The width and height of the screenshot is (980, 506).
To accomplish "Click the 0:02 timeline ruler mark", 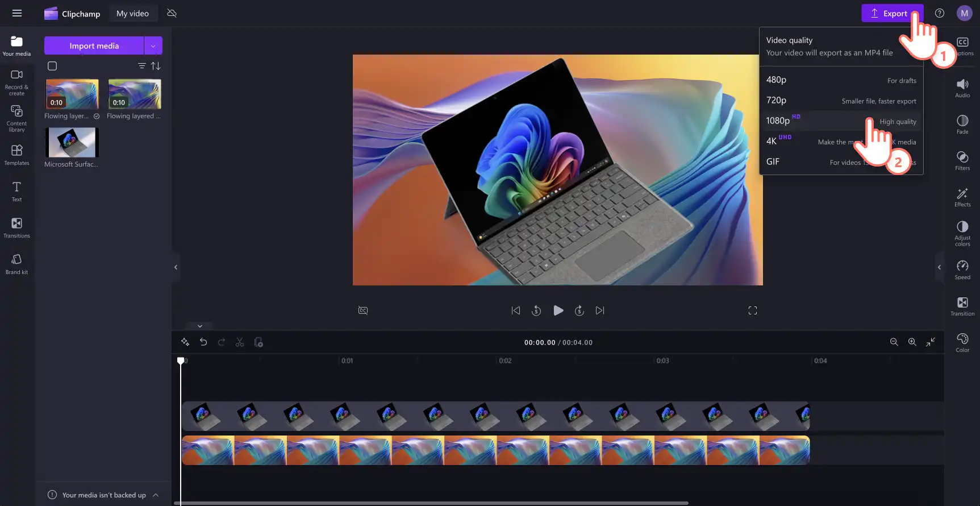I will (505, 361).
